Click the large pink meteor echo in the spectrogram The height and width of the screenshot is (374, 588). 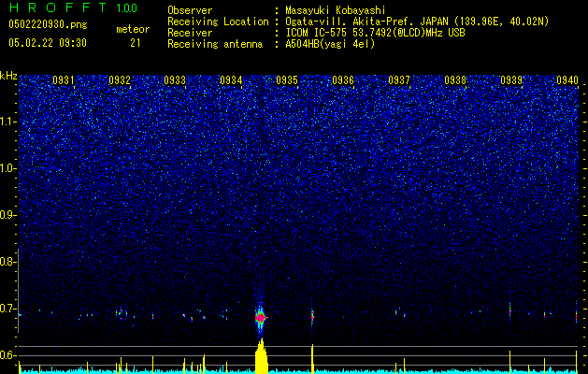pyautogui.click(x=261, y=318)
